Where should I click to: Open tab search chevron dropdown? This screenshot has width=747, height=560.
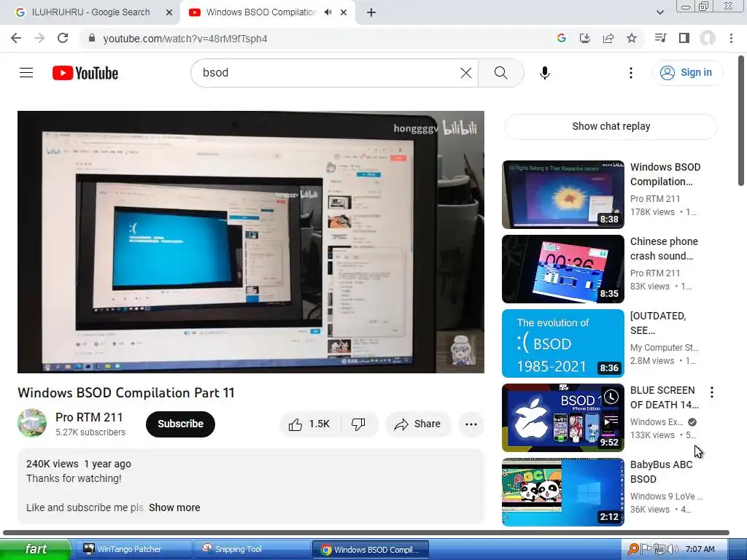coord(659,12)
